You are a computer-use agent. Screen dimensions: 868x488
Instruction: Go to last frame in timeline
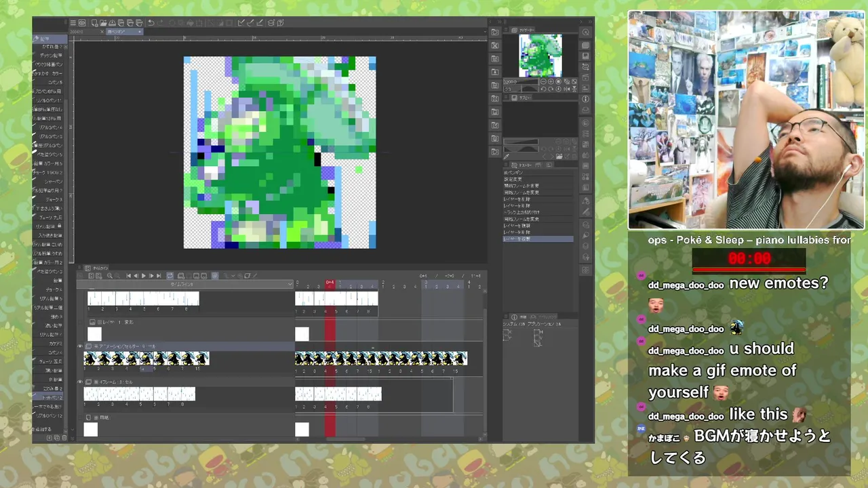(x=159, y=276)
